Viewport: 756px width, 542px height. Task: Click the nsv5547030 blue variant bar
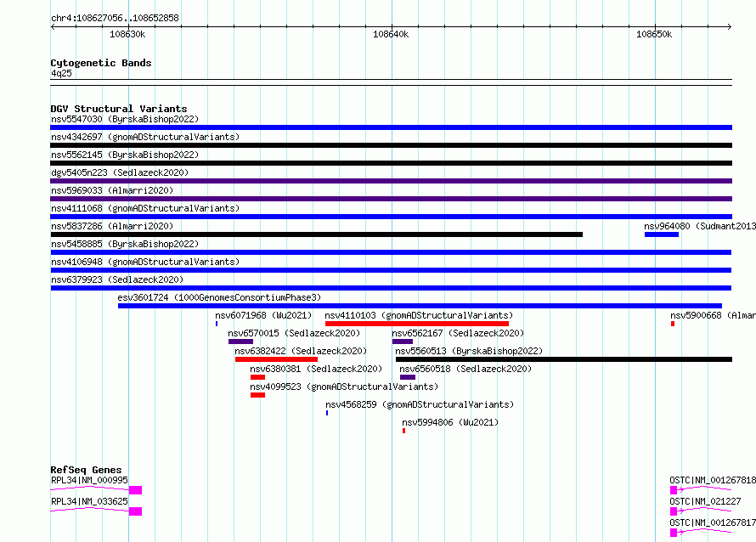click(391, 127)
